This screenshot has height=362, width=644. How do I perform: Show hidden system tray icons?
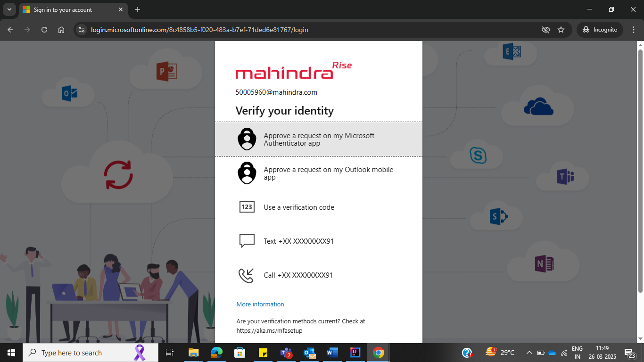pos(529,353)
